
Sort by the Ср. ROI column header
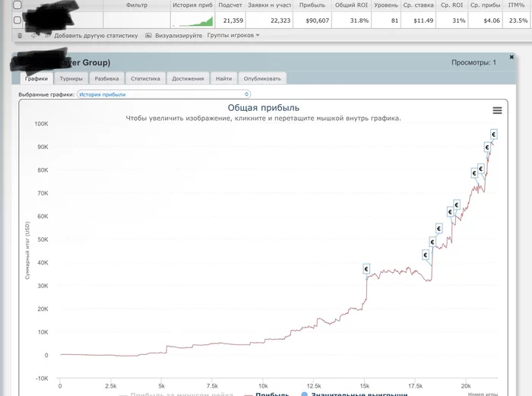pyautogui.click(x=451, y=5)
